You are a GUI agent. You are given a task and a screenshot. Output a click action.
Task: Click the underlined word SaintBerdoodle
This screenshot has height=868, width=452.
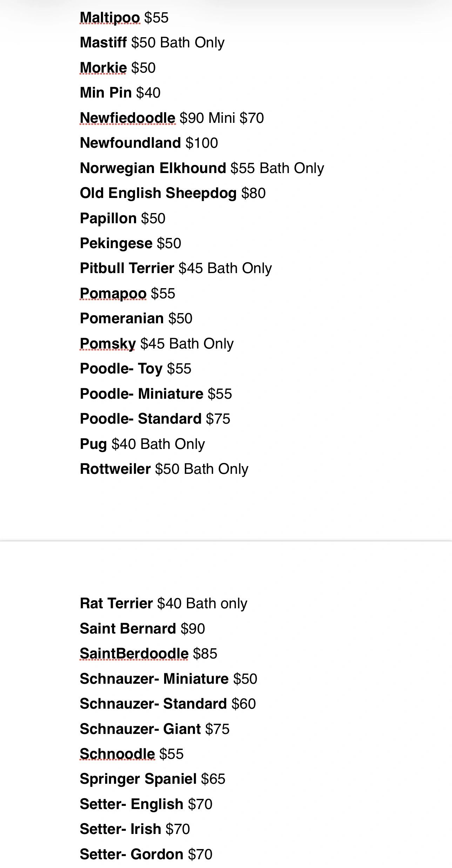coord(134,654)
